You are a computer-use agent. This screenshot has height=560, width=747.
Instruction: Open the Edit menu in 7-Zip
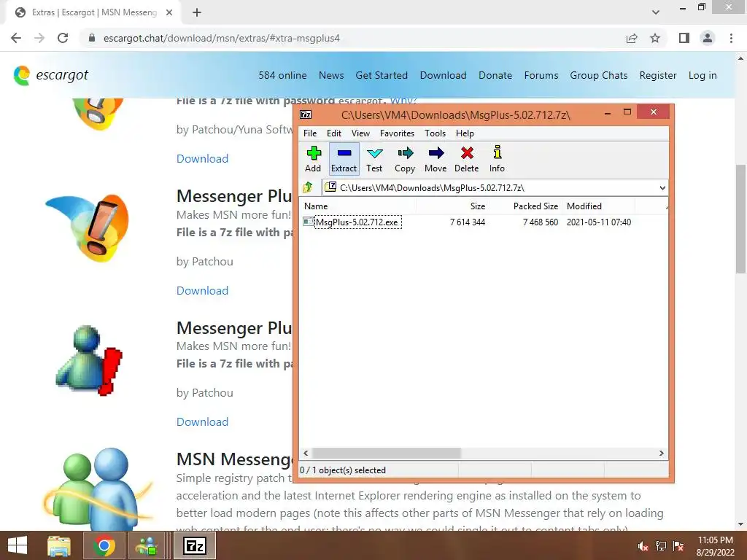(334, 133)
